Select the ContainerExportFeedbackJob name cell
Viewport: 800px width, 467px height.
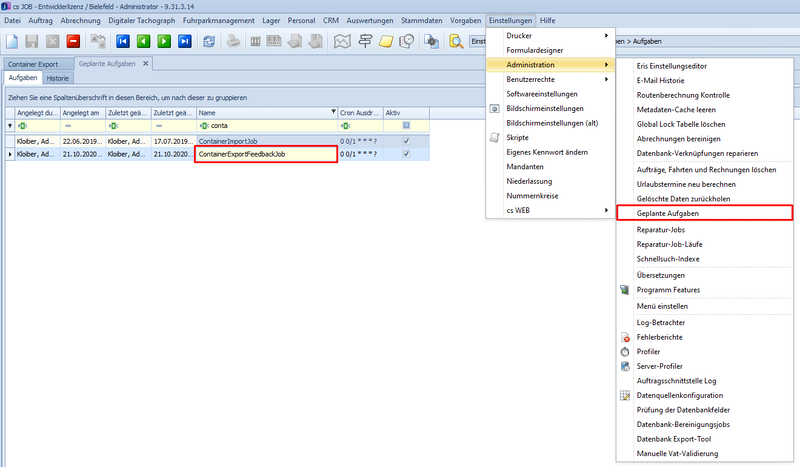coord(266,154)
